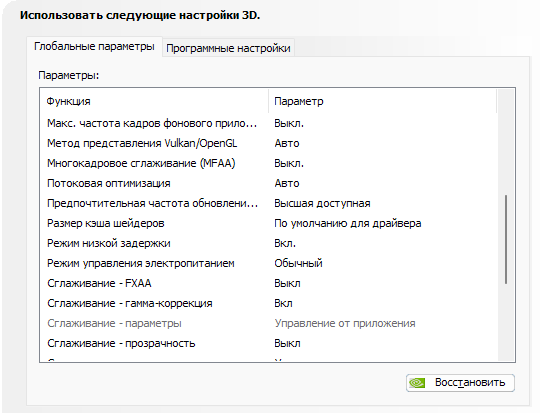This screenshot has height=413, width=540.
Task: Select the Сглаживание - FXAA setting
Action: (x=99, y=283)
